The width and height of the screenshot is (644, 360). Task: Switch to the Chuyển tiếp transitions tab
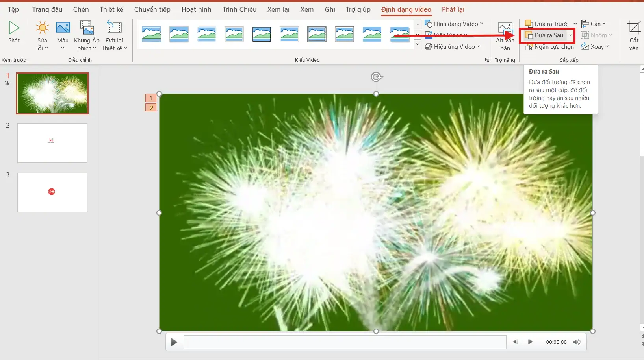(x=152, y=9)
